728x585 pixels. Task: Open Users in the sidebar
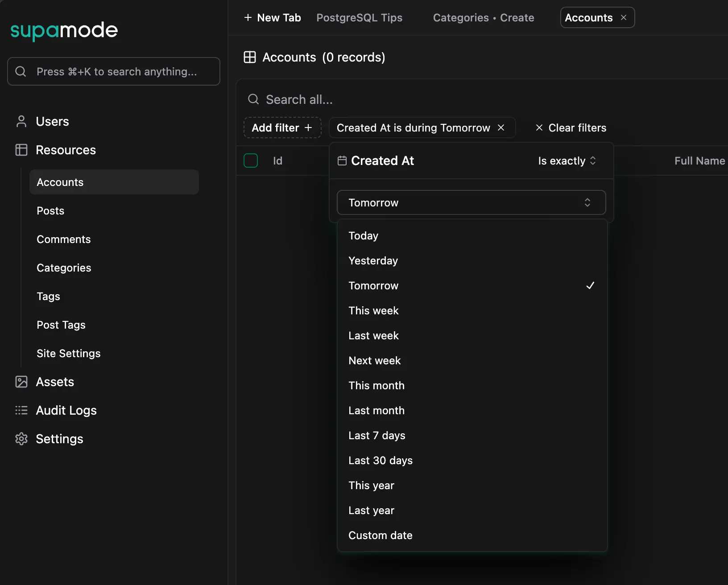pos(52,121)
